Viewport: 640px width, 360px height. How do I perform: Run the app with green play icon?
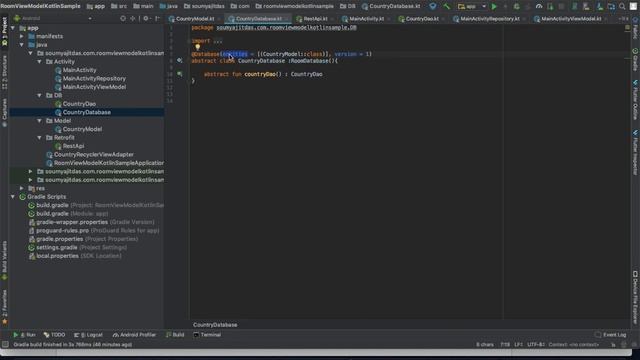[494, 6]
